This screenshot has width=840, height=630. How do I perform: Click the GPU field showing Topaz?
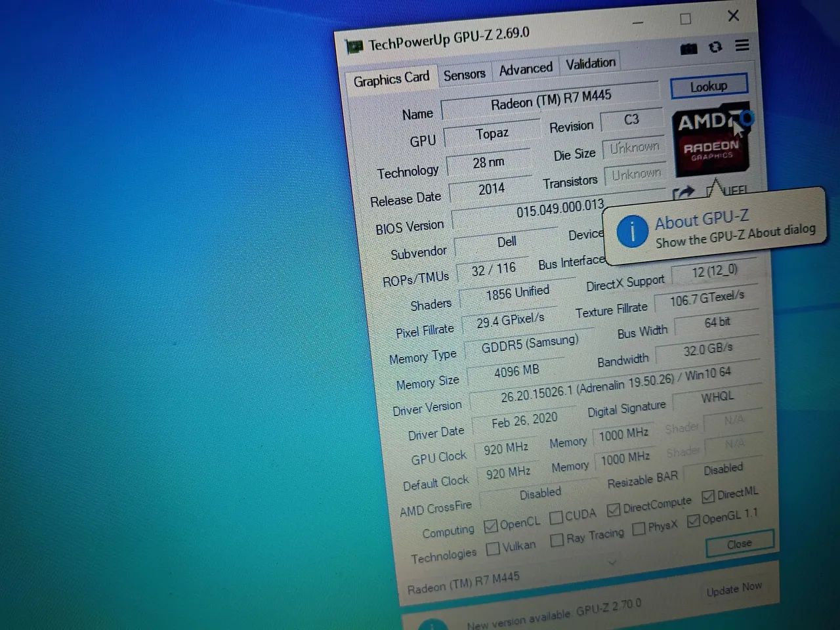coord(492,134)
